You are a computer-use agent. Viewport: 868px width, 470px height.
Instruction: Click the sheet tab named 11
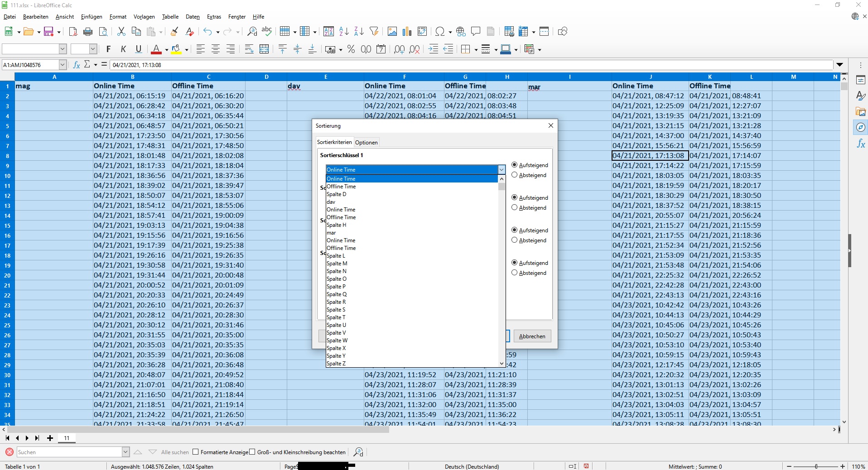tap(67, 438)
